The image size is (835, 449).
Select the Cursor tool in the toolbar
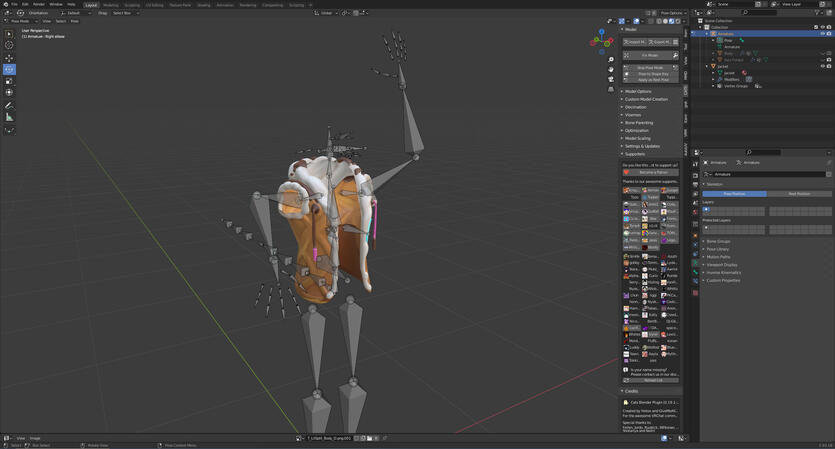point(9,45)
